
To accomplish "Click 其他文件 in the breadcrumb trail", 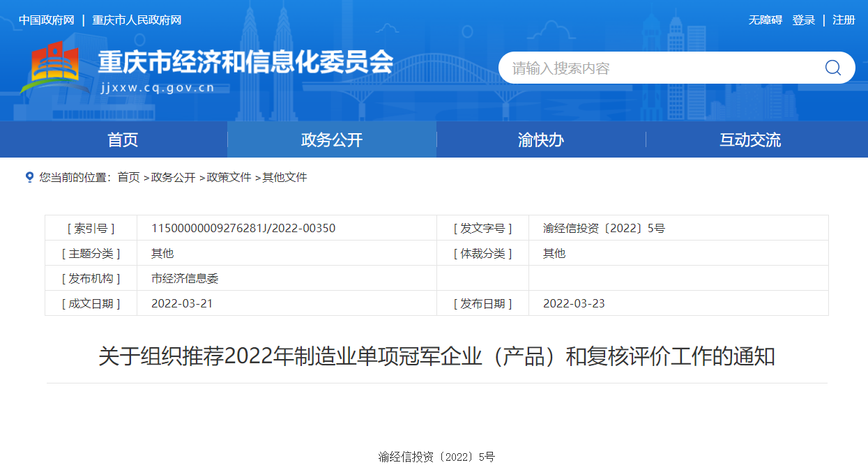I will click(x=284, y=177).
